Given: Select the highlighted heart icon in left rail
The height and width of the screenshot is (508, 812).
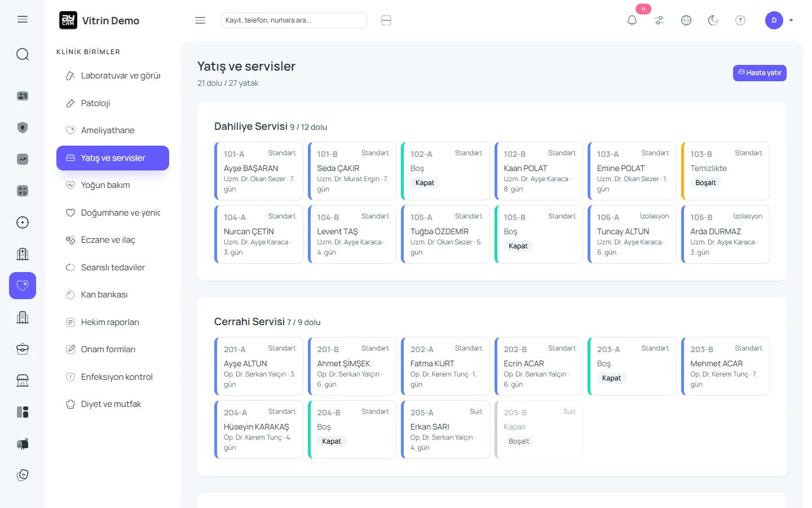Looking at the screenshot, I should pos(23,286).
